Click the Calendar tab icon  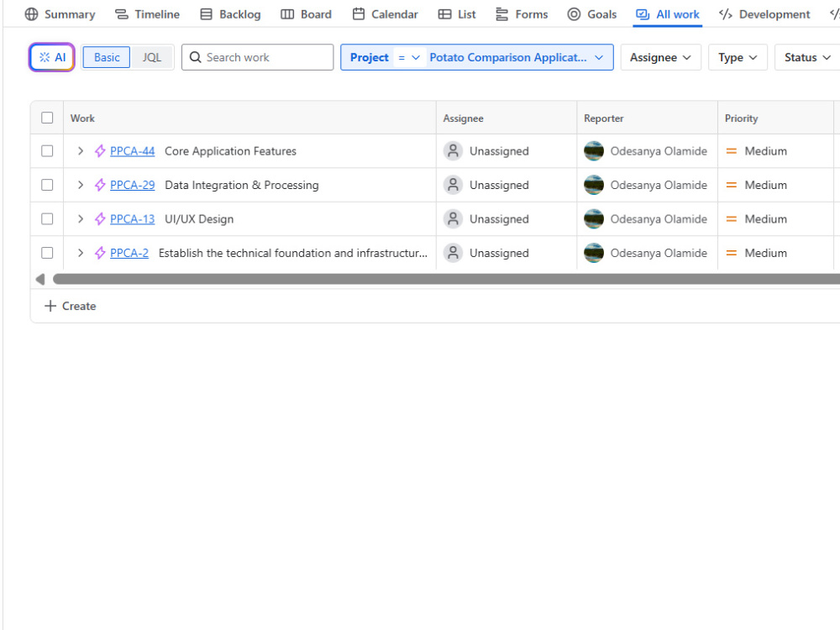click(359, 14)
